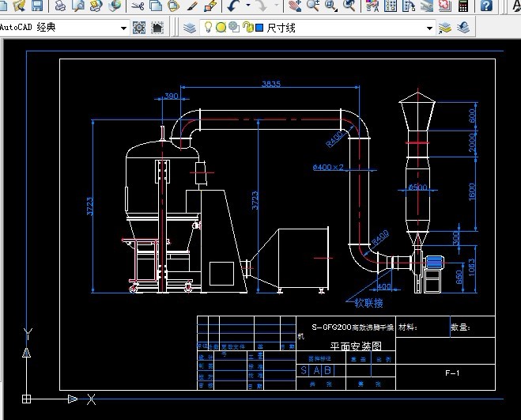Click the blue layer color swatch
Image resolution: width=521 pixels, height=420 pixels.
[259, 28]
